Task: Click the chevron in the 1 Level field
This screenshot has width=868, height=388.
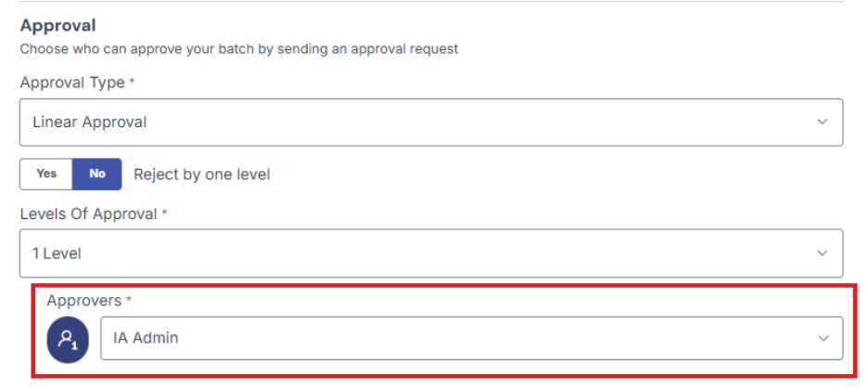Action: [823, 253]
